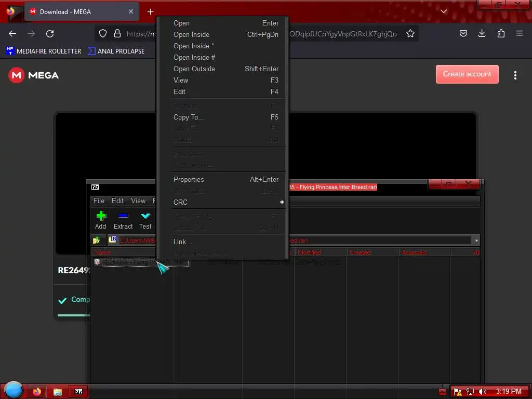Open the 7-Zip address path dropdown
The width and height of the screenshot is (532, 399).
[476, 241]
